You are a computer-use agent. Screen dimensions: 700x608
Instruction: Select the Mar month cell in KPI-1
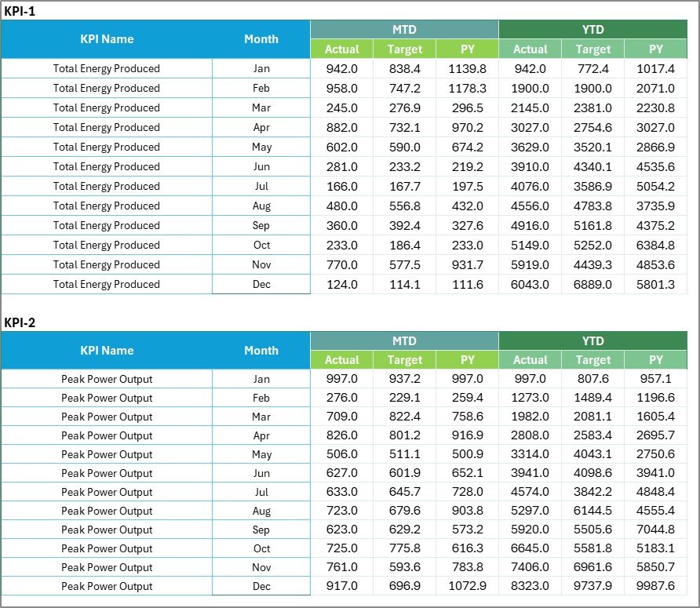pyautogui.click(x=261, y=108)
